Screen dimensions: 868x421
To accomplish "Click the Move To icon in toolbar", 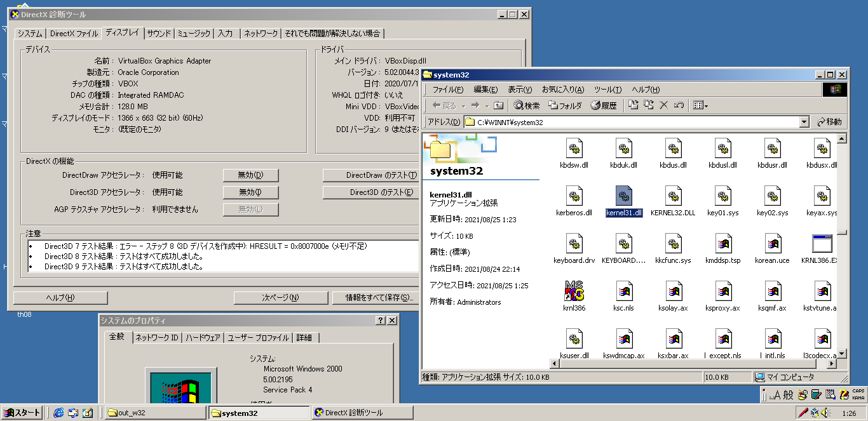I will pyautogui.click(x=634, y=105).
